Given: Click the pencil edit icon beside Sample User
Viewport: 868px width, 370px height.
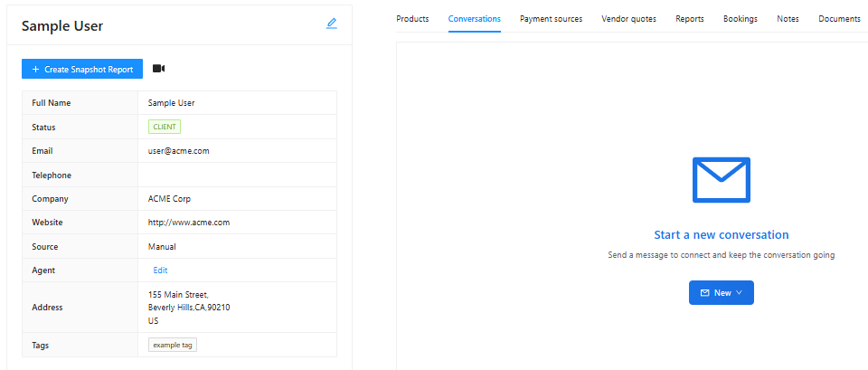Looking at the screenshot, I should point(331,24).
